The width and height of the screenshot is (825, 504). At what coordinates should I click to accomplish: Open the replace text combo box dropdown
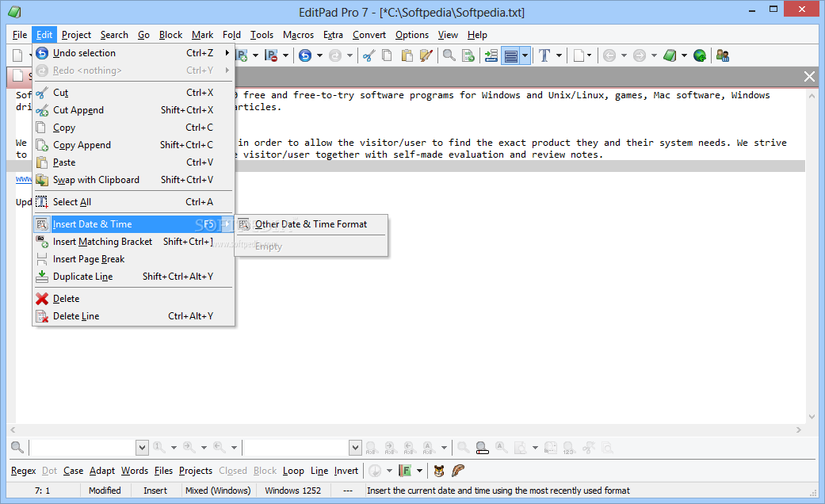coord(355,448)
